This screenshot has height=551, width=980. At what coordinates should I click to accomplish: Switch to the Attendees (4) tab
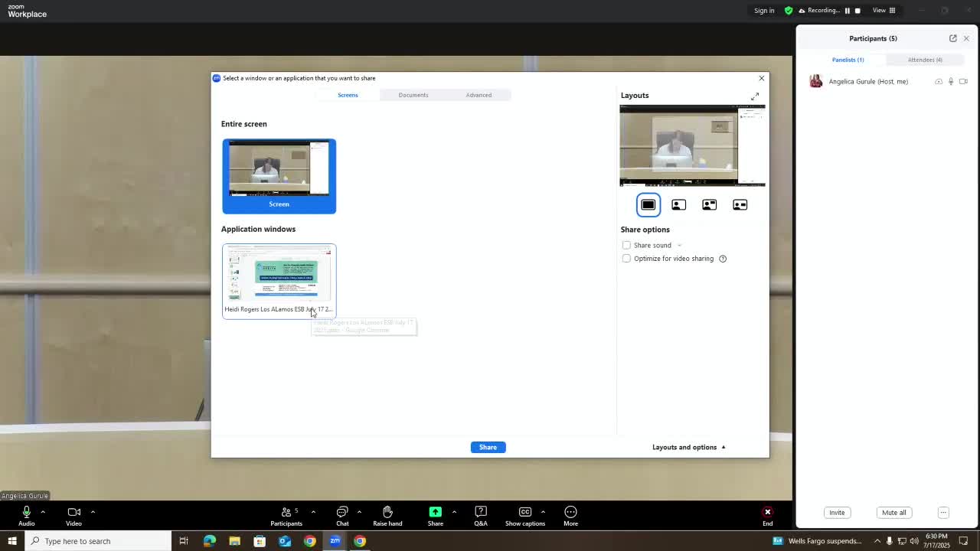tap(924, 60)
